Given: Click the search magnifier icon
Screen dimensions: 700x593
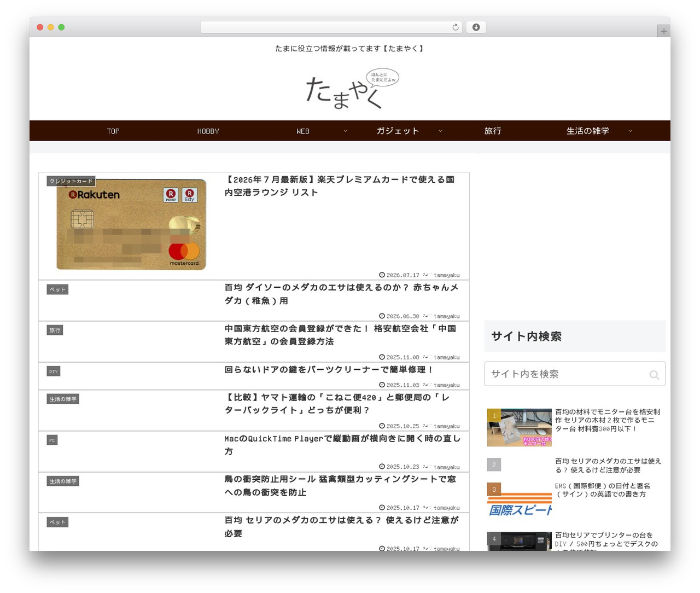Looking at the screenshot, I should pos(654,374).
